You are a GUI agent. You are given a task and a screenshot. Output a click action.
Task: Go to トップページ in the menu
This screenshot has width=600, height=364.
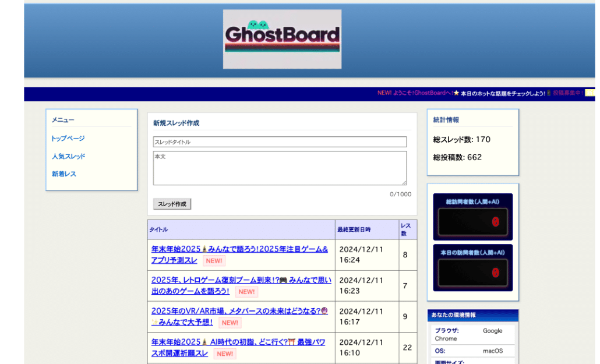(x=68, y=139)
